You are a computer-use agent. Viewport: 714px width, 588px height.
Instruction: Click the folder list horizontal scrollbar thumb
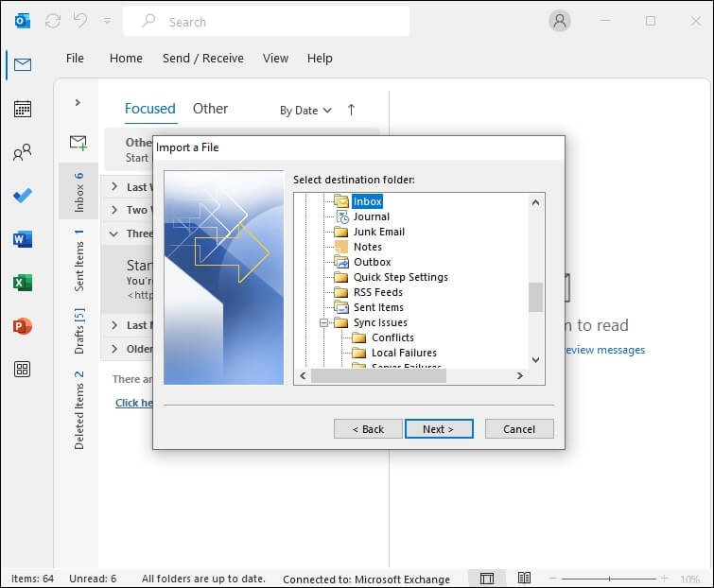[379, 376]
